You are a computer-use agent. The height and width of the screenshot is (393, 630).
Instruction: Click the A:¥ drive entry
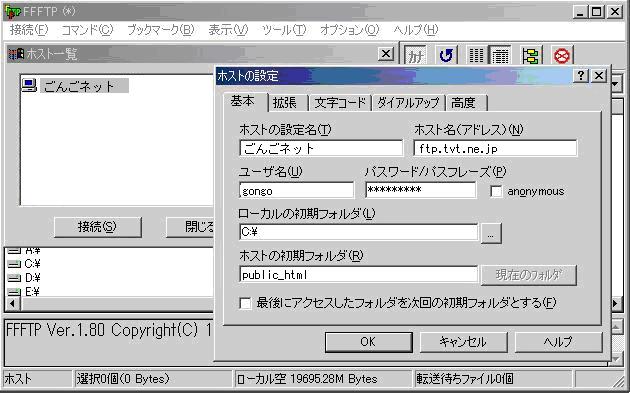[x=24, y=251]
